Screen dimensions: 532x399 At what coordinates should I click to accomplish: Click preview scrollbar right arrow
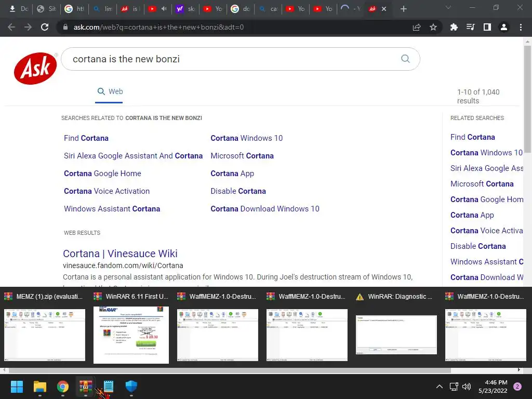(x=519, y=370)
